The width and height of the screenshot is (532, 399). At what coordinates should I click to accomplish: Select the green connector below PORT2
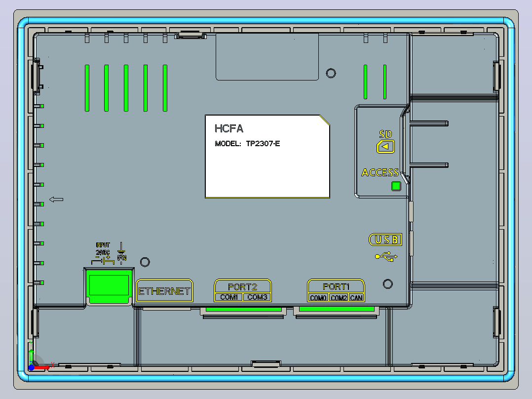[x=244, y=309]
